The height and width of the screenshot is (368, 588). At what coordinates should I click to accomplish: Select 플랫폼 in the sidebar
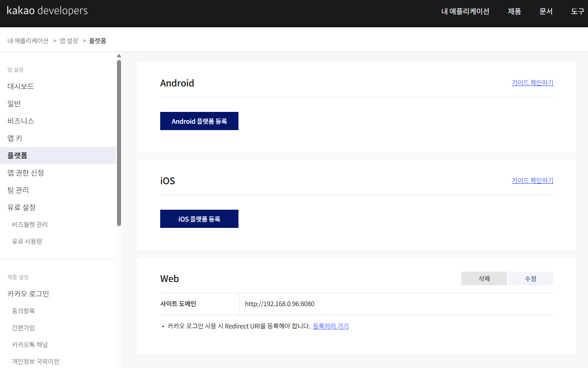pyautogui.click(x=58, y=156)
